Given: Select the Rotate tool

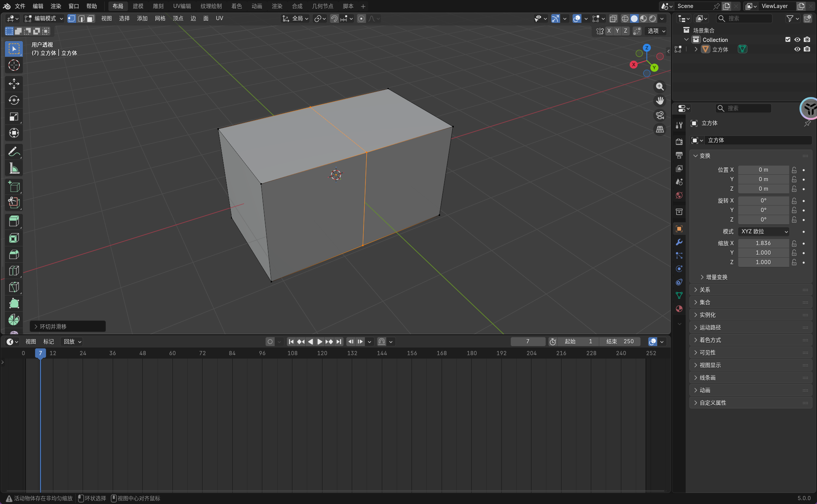Looking at the screenshot, I should [14, 100].
